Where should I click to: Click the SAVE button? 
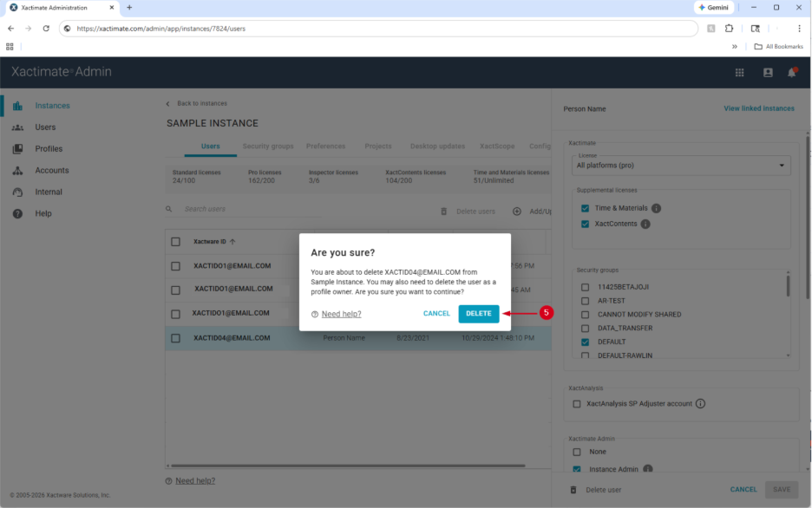[x=782, y=490]
